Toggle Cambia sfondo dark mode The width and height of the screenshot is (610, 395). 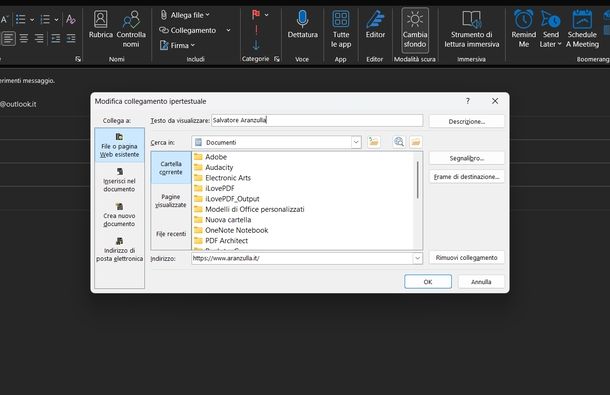415,30
